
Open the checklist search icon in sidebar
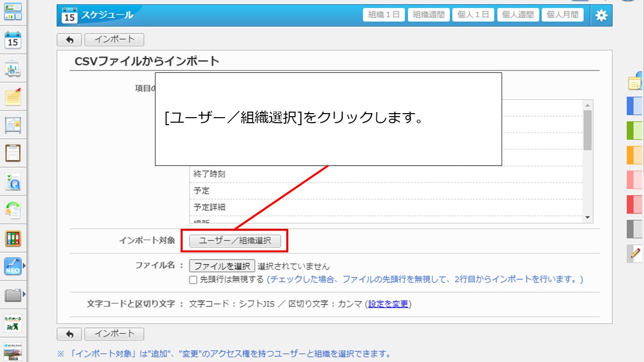13,182
